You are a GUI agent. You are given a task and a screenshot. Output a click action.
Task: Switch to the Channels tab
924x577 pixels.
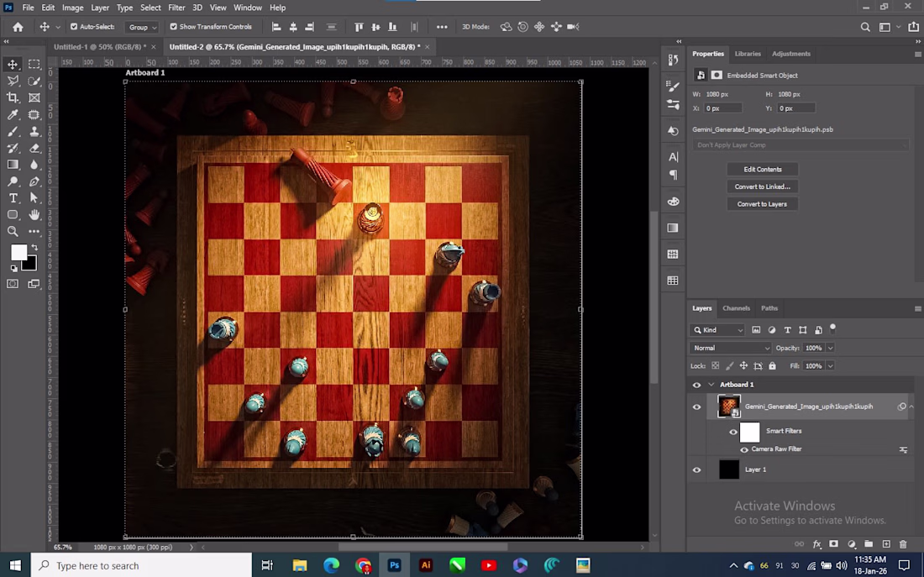click(x=736, y=308)
